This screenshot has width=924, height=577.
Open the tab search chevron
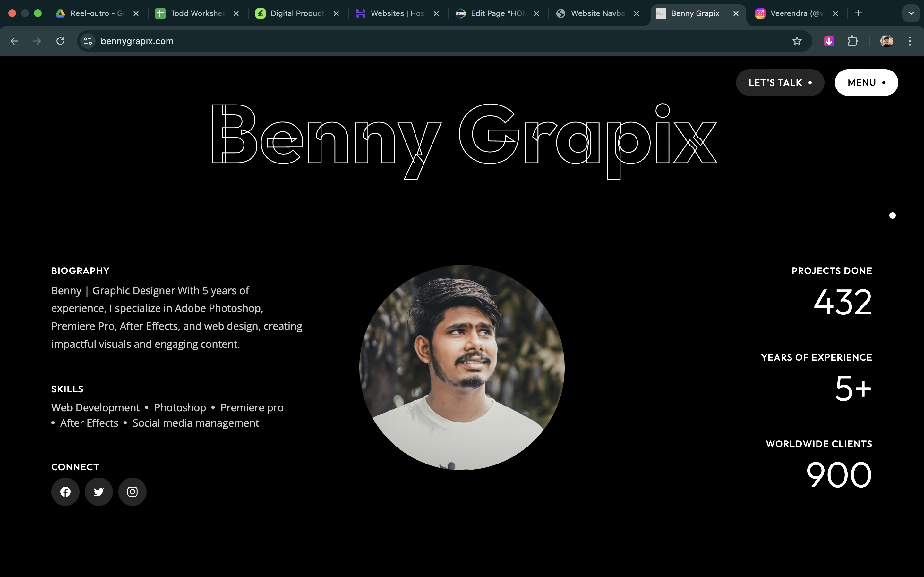tap(911, 13)
